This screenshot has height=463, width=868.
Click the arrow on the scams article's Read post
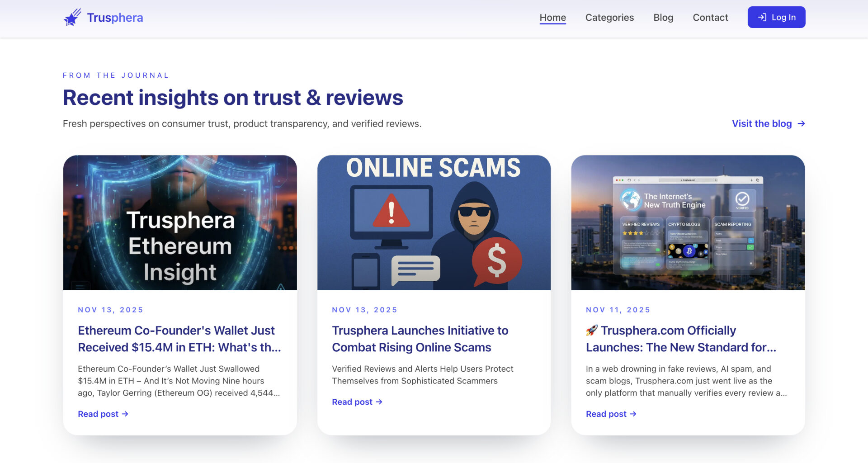point(379,402)
